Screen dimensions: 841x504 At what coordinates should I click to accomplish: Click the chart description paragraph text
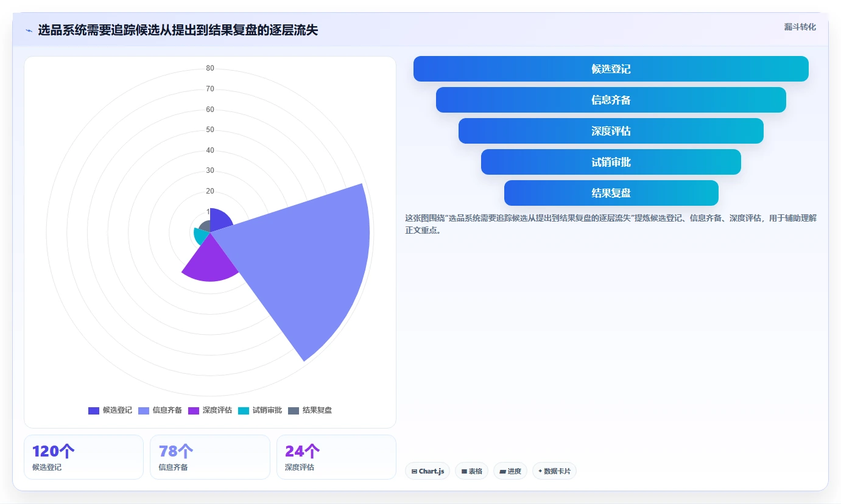click(x=611, y=224)
